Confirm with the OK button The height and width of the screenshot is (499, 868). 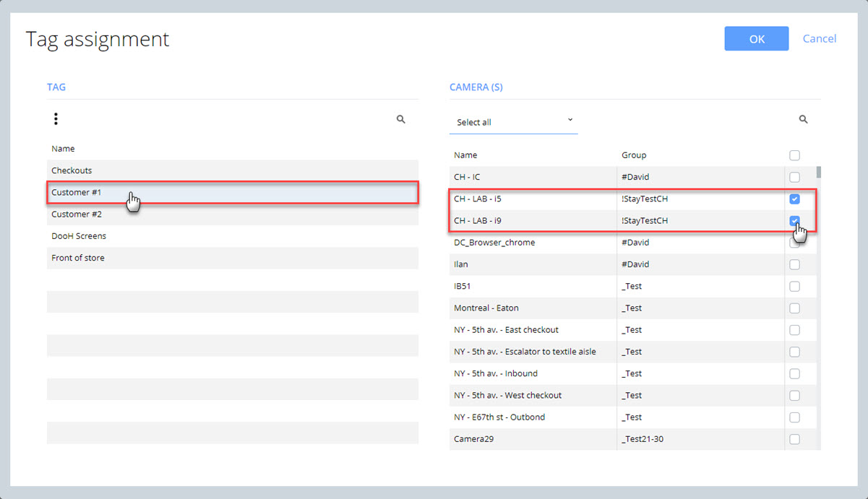[x=757, y=39]
